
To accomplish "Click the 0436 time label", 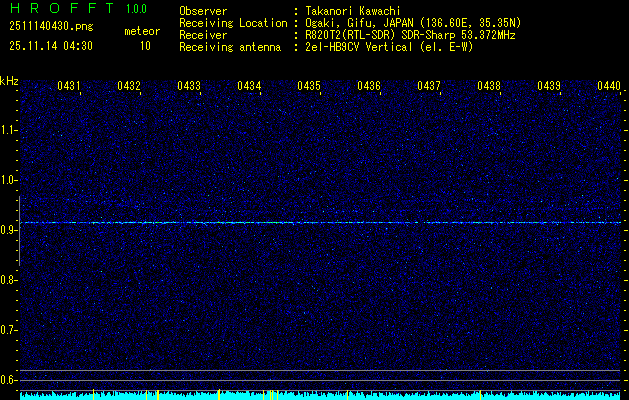I will (x=369, y=85).
